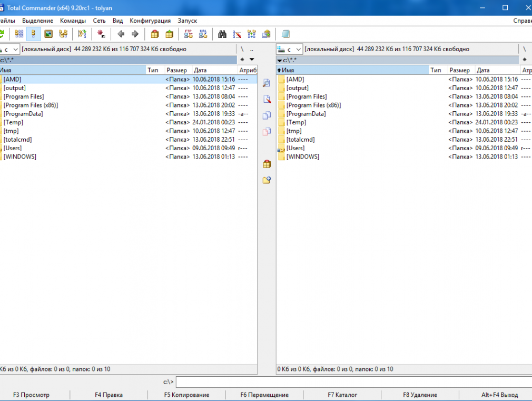Select [Users] in right panel
The width and height of the screenshot is (532, 401).
[404, 148]
